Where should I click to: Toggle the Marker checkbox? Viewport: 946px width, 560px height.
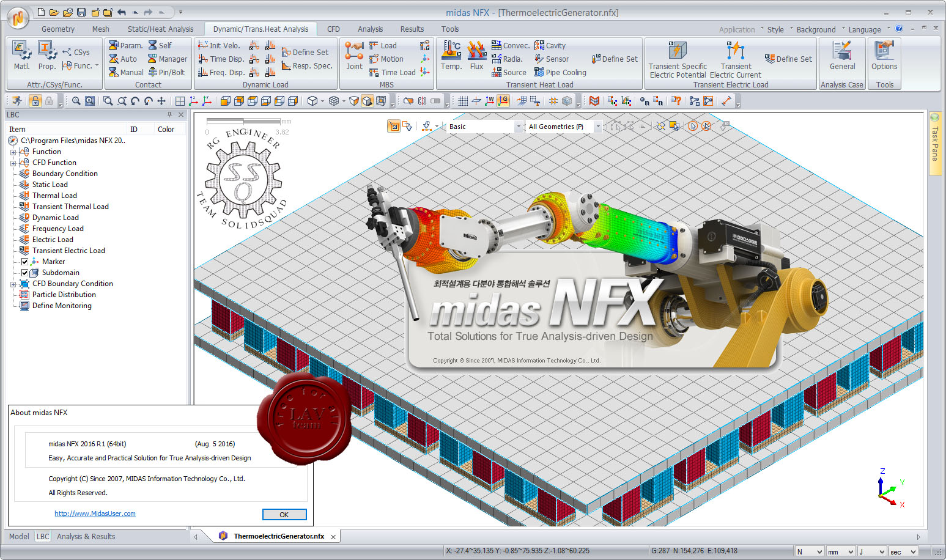coord(24,262)
